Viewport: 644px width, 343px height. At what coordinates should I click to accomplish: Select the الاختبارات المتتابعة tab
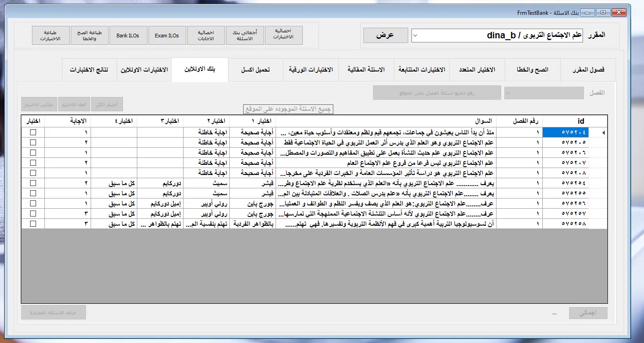point(422,70)
